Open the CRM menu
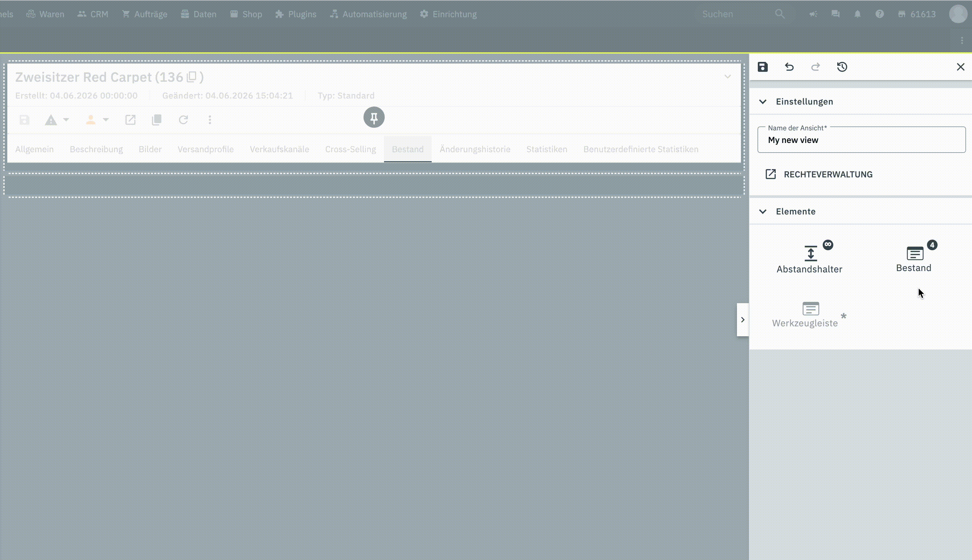This screenshot has width=972, height=560. point(93,14)
